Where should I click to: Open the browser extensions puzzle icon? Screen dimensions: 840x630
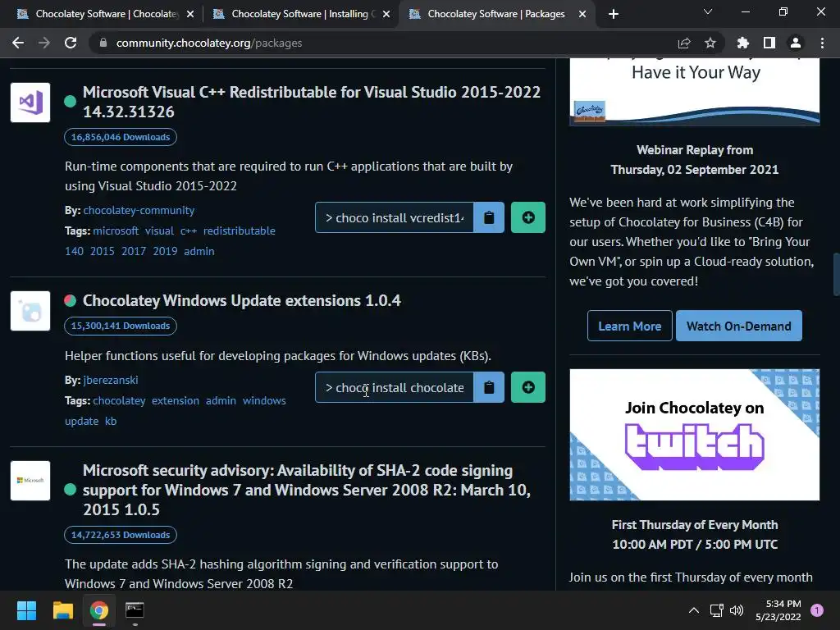[743, 43]
